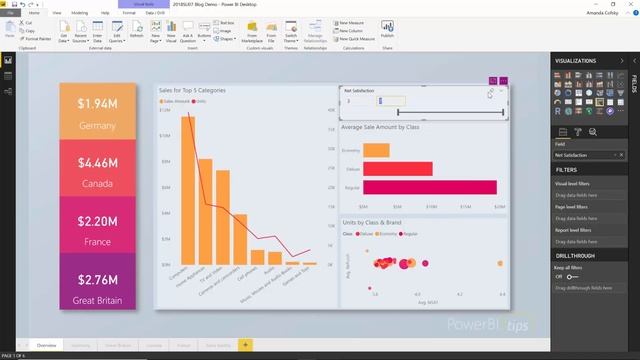Screen dimensions: 640x360
Task: Click the New Column button
Action: 348,31
